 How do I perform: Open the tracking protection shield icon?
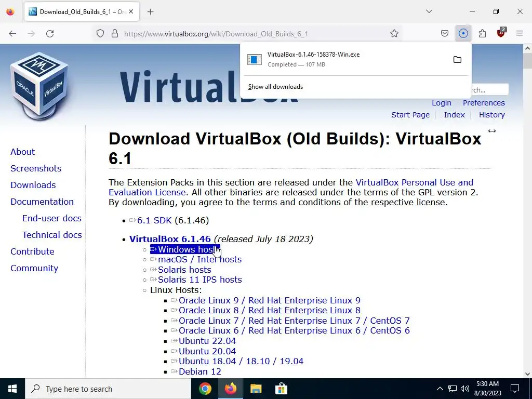point(100,34)
